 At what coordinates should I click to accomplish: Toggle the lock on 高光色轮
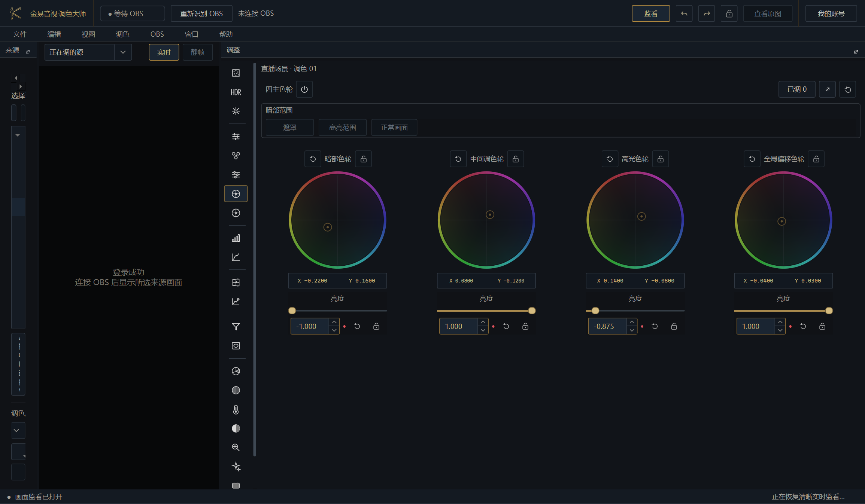coord(661,159)
